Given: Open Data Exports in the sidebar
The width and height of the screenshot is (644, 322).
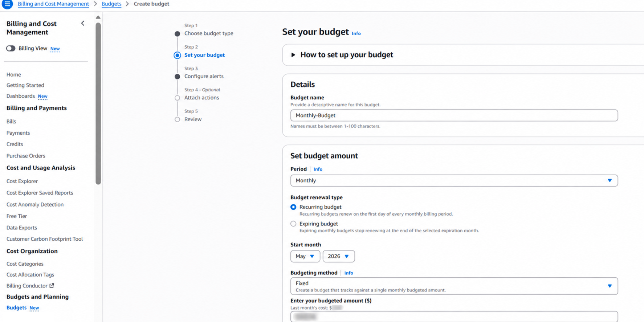Looking at the screenshot, I should 22,228.
